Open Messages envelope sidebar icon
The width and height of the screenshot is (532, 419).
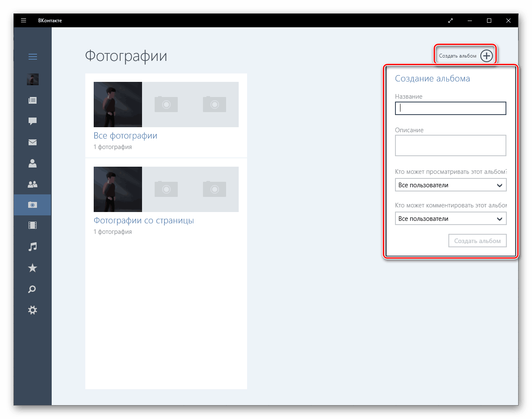coord(33,142)
